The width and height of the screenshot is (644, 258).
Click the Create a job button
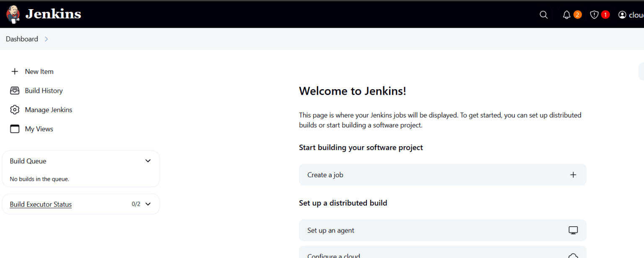[442, 175]
